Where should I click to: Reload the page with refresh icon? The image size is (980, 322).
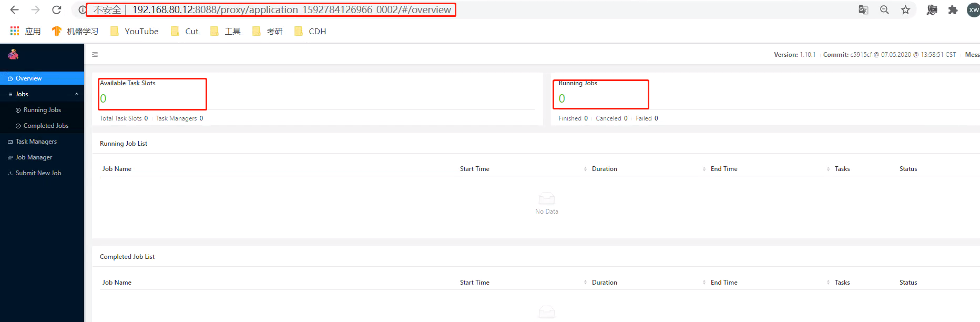pyautogui.click(x=56, y=9)
